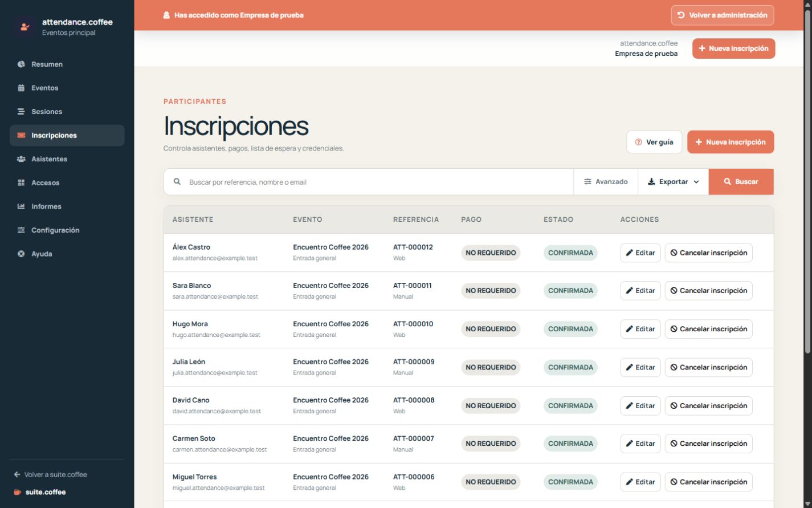Viewport: 812px width, 508px height.
Task: Click the pencil icon in David Cano row
Action: click(629, 406)
